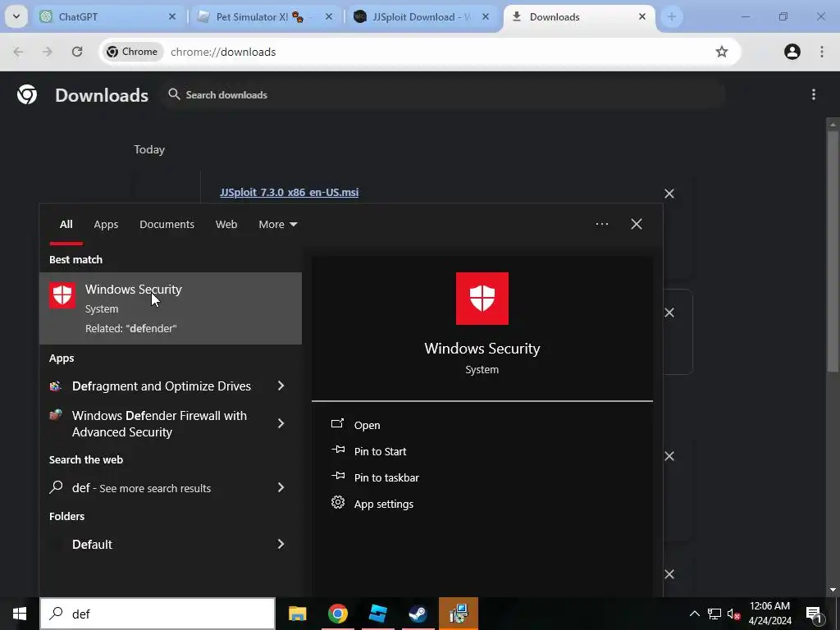Open the Downloads page more actions menu
840x630 pixels.
(813, 95)
